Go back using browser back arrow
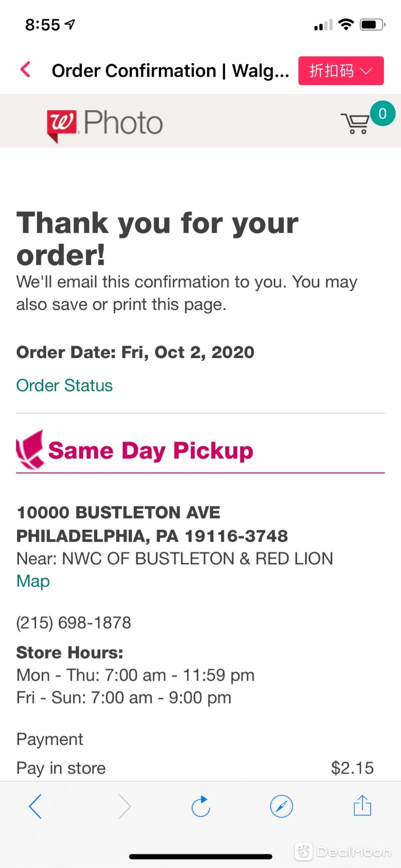 point(35,806)
